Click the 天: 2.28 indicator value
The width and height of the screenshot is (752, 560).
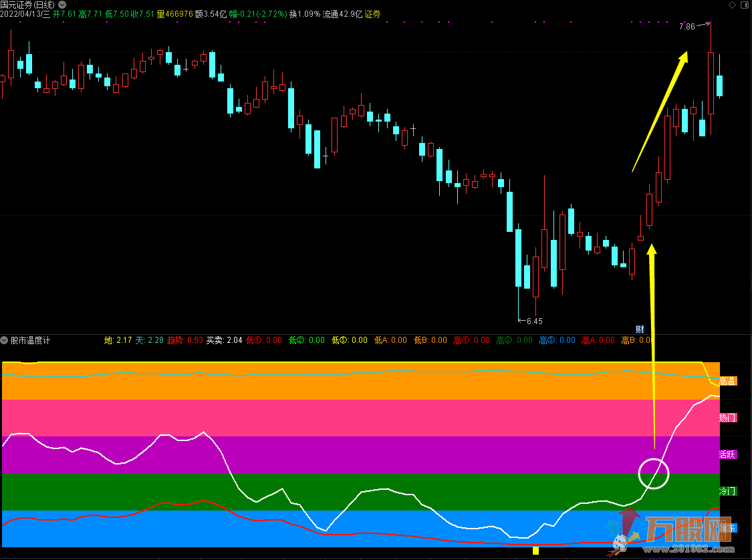coord(149,340)
